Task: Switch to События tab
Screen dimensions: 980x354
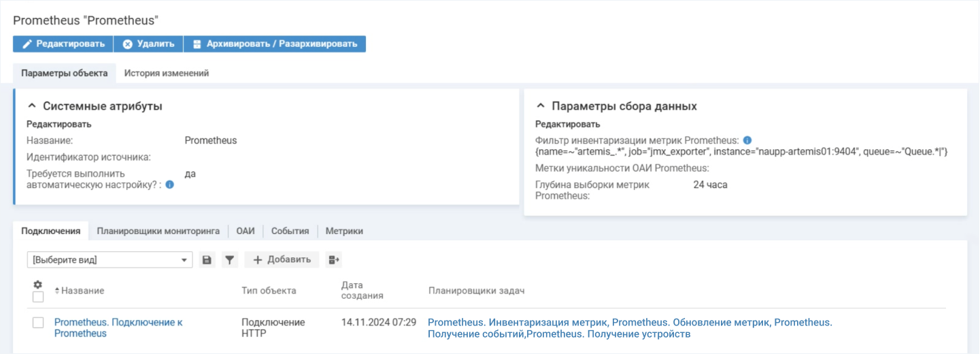Action: coord(290,231)
